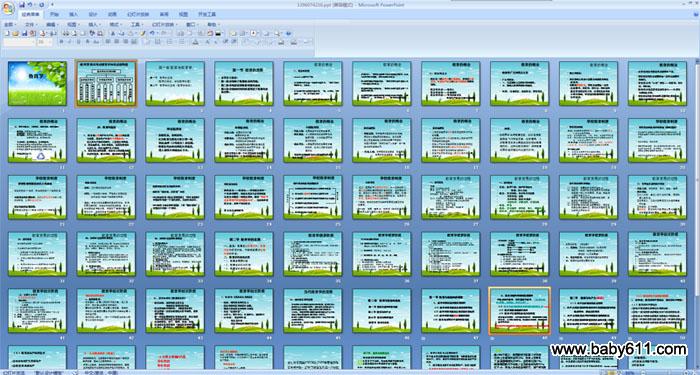Image resolution: width=700 pixels, height=375 pixels.
Task: Switch to the 幻灯片放映 ribbon tab
Action: pyautogui.click(x=138, y=14)
